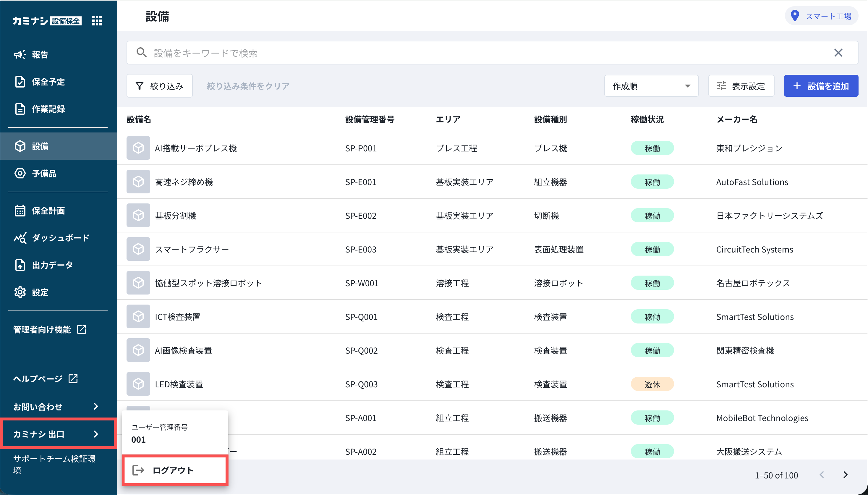The height and width of the screenshot is (495, 868).
Task: Open the app switcher grid icon
Action: pyautogui.click(x=97, y=21)
